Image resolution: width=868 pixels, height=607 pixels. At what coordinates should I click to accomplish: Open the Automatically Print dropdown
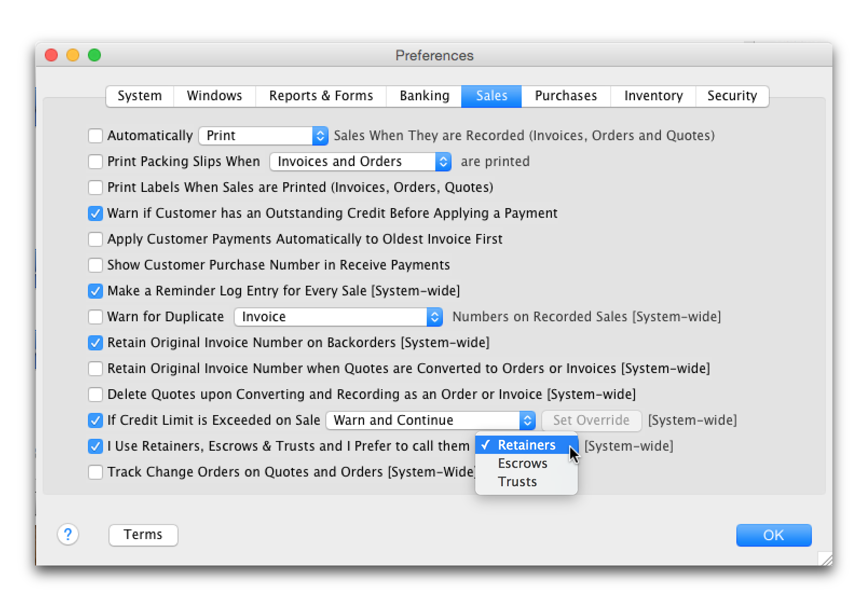click(x=263, y=136)
